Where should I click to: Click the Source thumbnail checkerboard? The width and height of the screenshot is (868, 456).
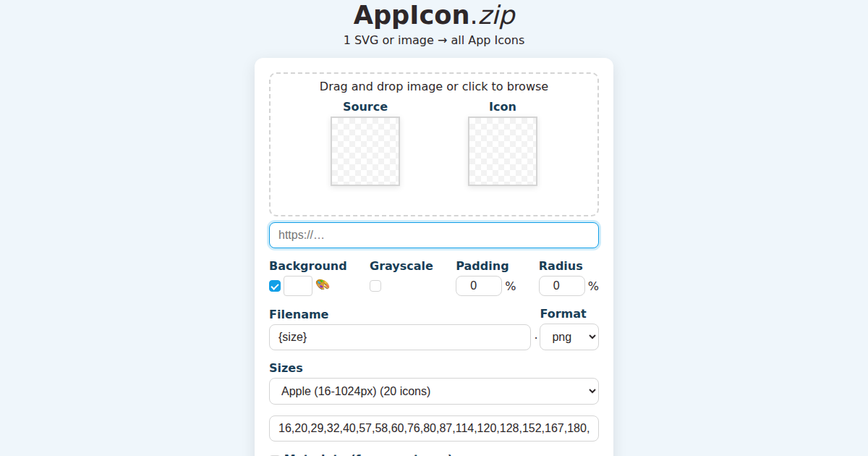coord(365,151)
